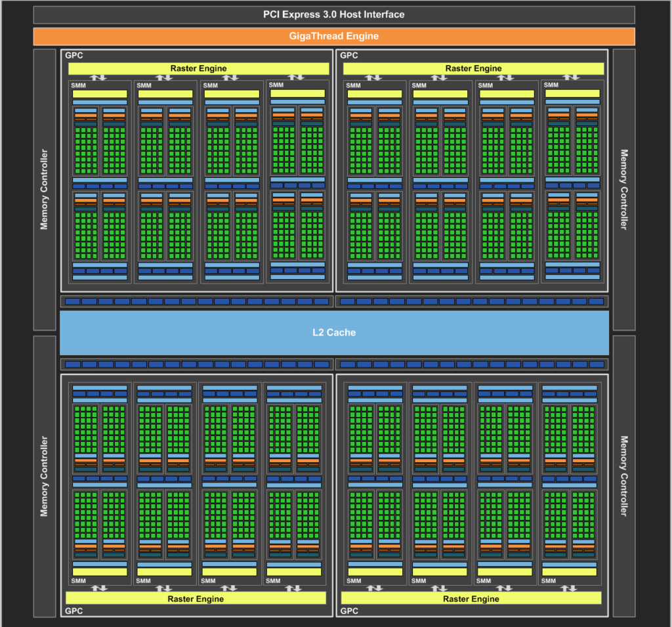
Task: Select the top-left Raster Engine
Action: point(198,68)
